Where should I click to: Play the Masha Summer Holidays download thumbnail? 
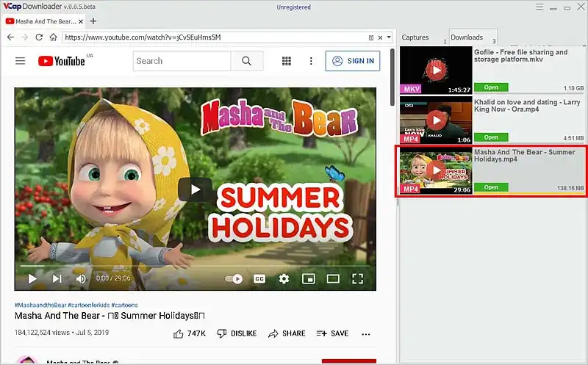click(x=436, y=170)
